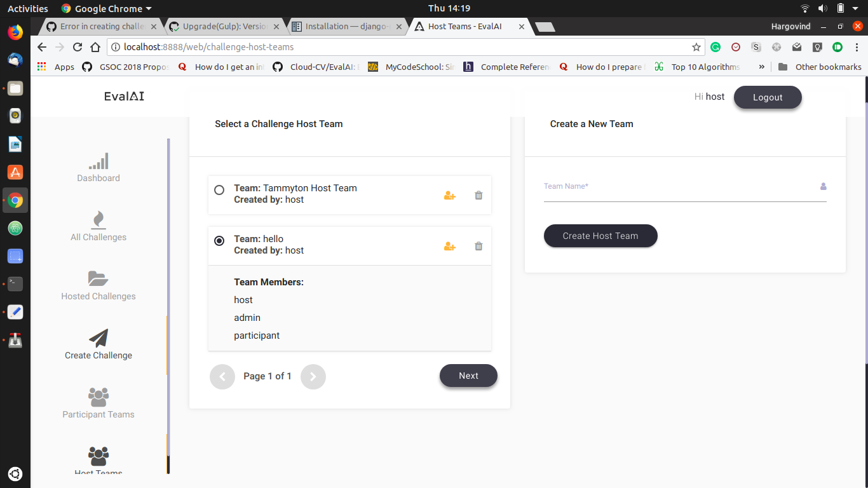Select the hello team radio button

pyautogui.click(x=219, y=240)
